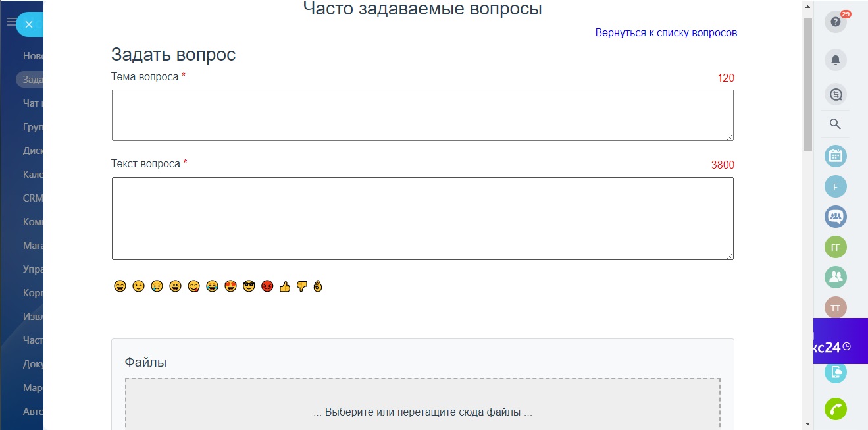Click the file drop zone to choose files
Screen dimensions: 868x430
(422, 408)
